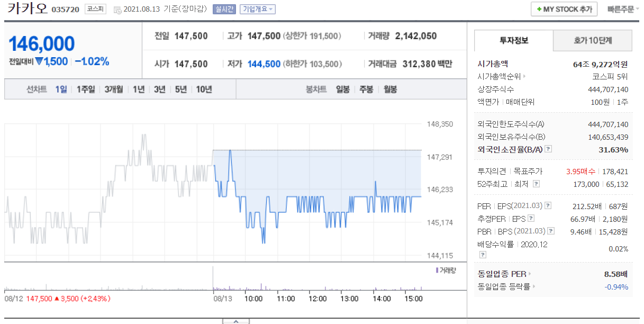The height and width of the screenshot is (324, 644).
Task: Click the volume bar chart area
Action: pyautogui.click(x=213, y=278)
